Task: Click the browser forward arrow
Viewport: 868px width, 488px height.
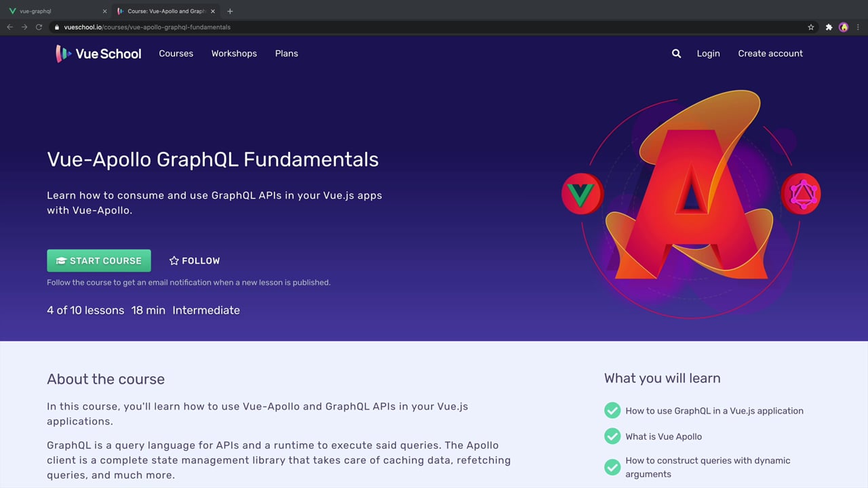Action: (x=24, y=27)
